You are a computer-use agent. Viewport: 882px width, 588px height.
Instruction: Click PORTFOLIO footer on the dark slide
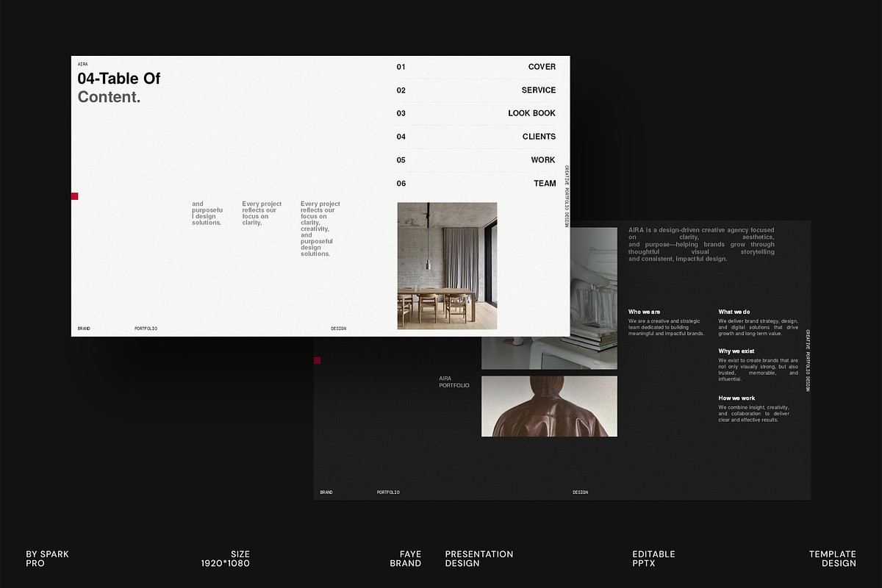tap(388, 492)
